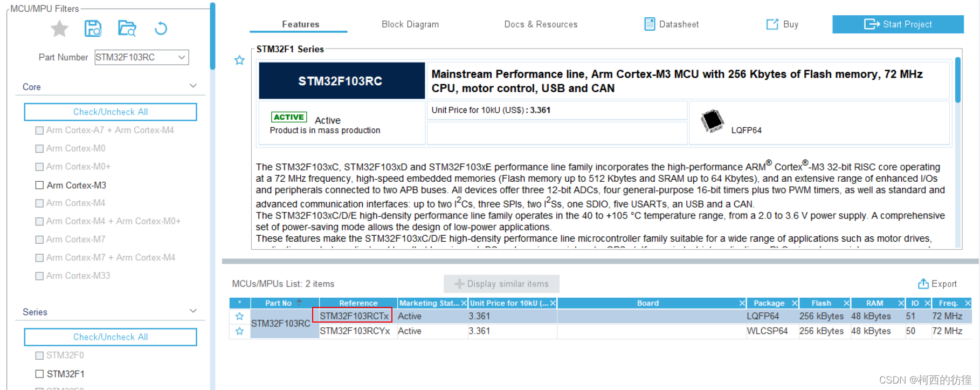Open the Datasheet tab
The image size is (980, 390).
(x=672, y=24)
